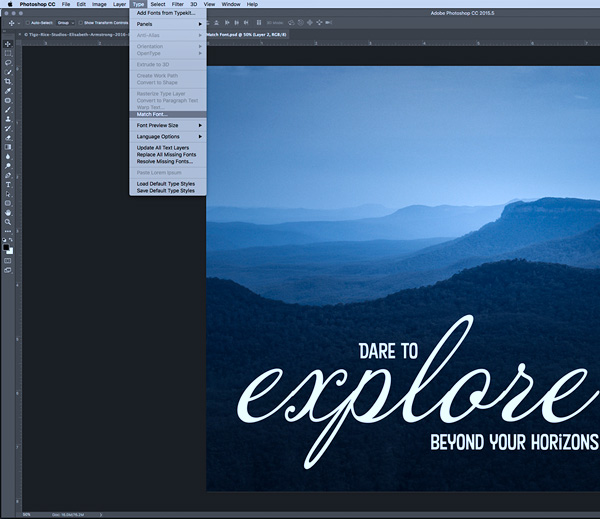
Task: Click the foreground color swatch
Action: tap(6, 248)
